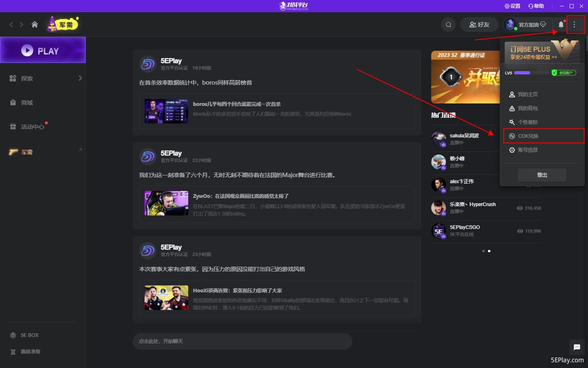Click the viewer eye icon beside 119,996
This screenshot has height=368, width=588.
coord(520,231)
